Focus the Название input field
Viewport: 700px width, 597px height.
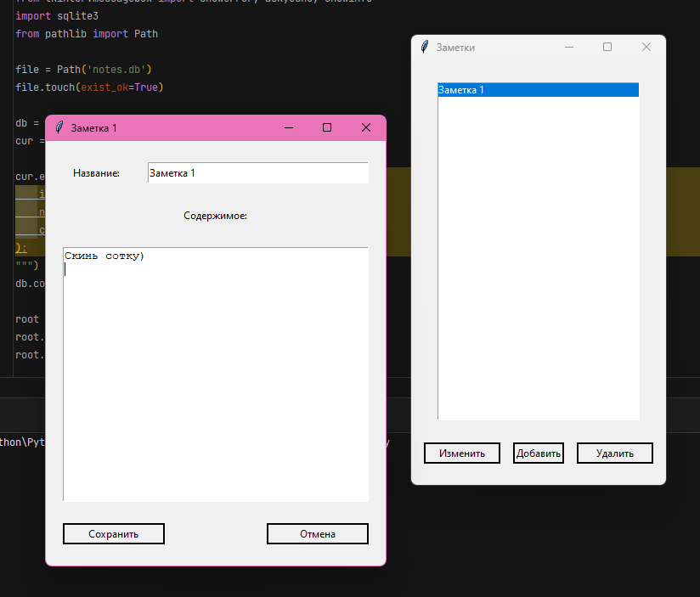pos(257,173)
